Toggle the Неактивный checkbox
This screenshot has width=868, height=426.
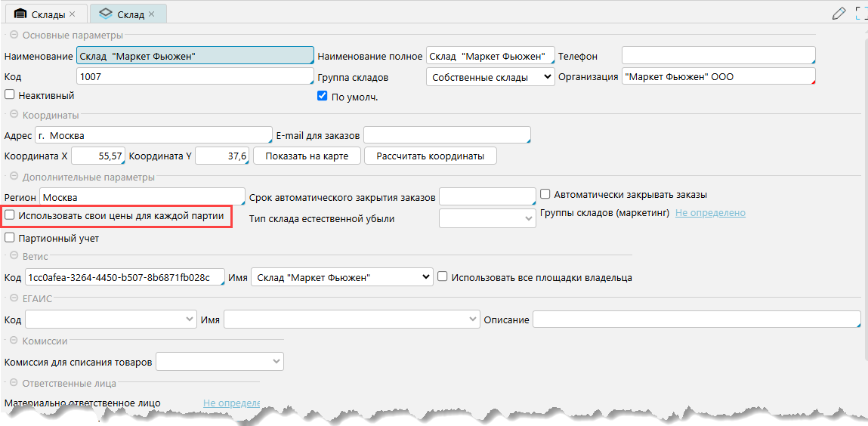pyautogui.click(x=10, y=95)
